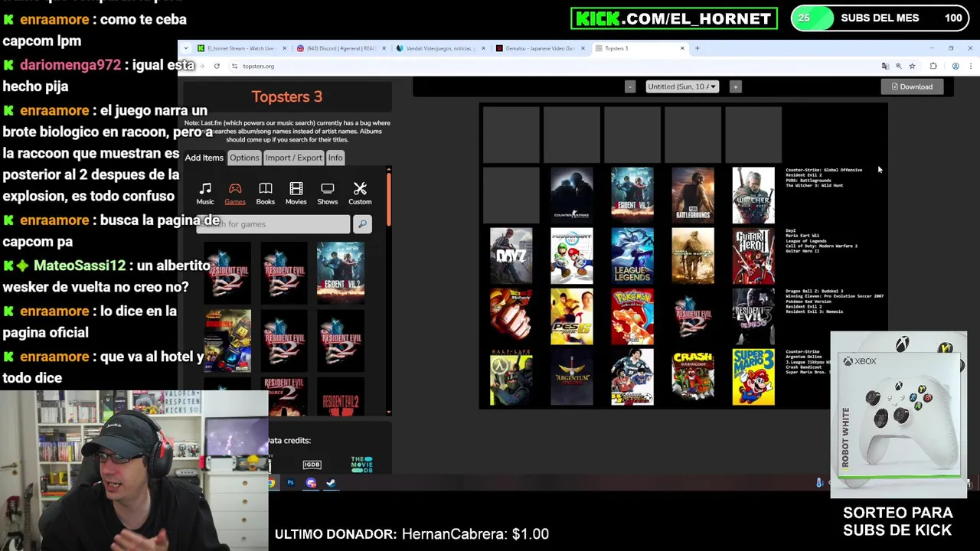
Task: Select the Resident Evil 3 Nemesis cover
Action: [x=753, y=316]
